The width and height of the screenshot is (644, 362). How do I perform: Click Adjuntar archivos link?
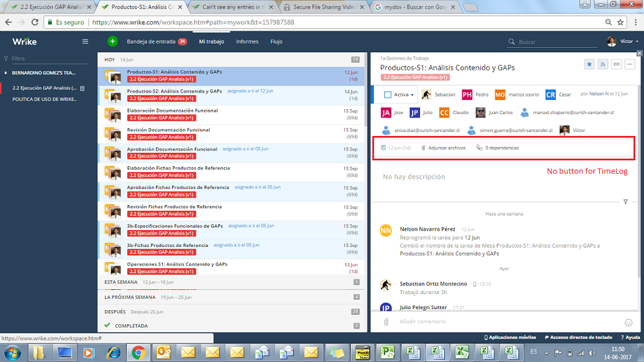coord(447,148)
